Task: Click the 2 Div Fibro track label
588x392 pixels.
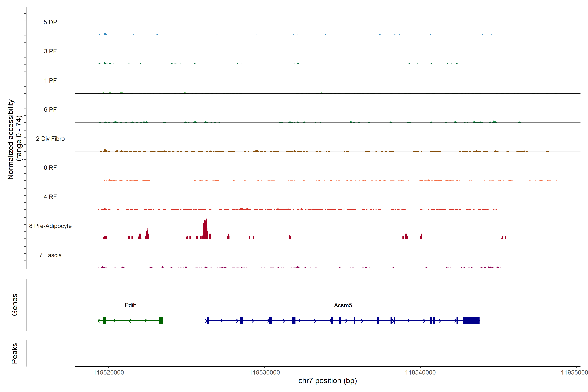Action: coord(50,139)
